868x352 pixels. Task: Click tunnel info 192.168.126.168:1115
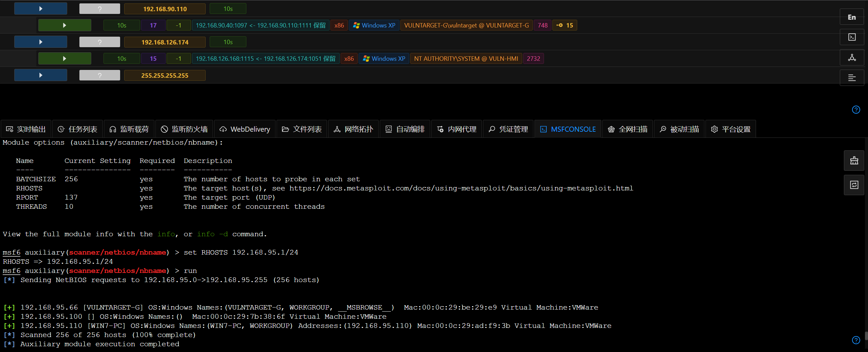click(266, 58)
